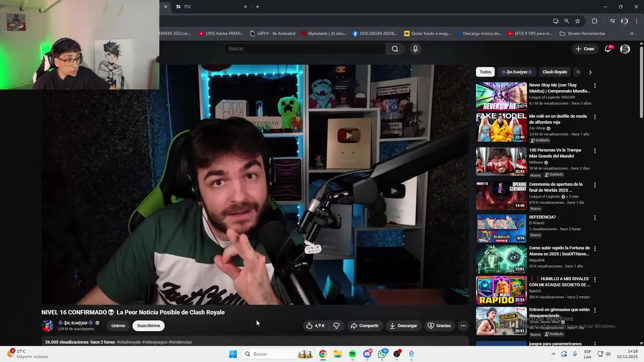Open Fortuna de Atenea video title
The height and width of the screenshot is (362, 644).
tap(559, 251)
